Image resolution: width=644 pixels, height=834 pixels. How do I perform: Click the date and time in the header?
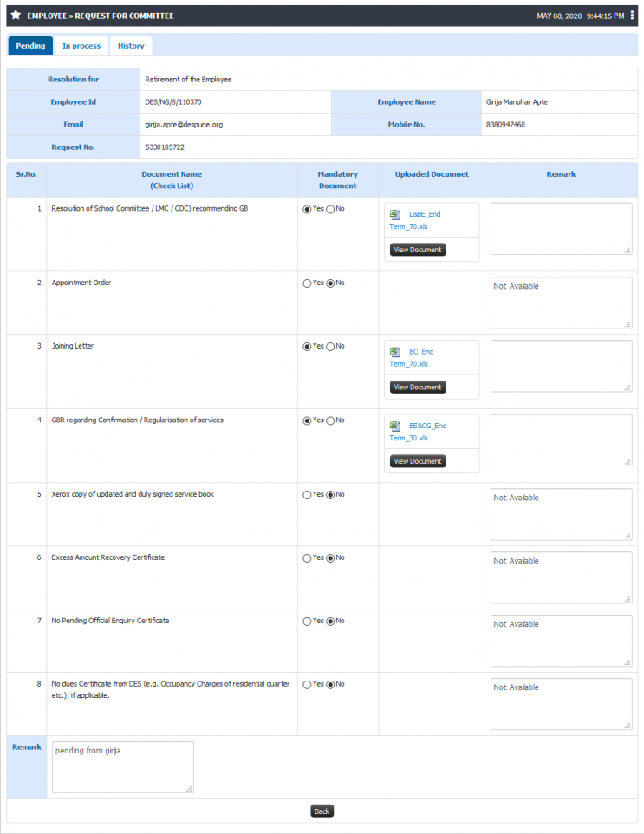point(580,16)
